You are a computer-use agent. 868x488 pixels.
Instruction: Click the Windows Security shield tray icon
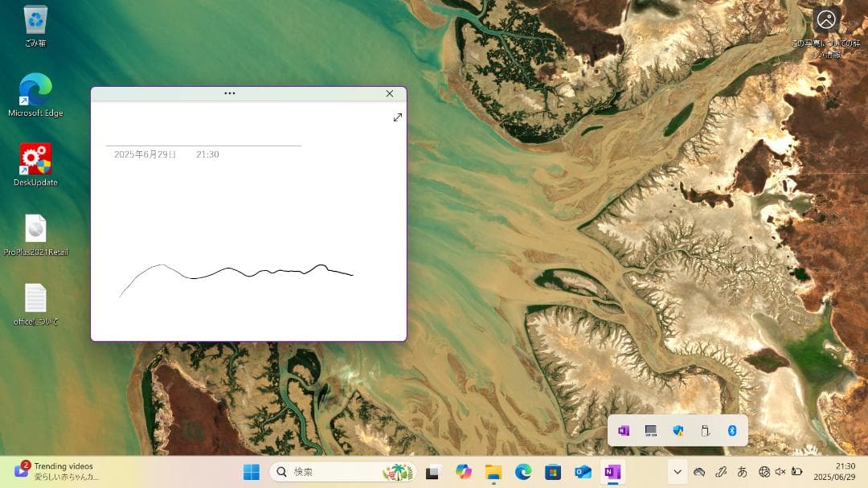click(x=678, y=431)
